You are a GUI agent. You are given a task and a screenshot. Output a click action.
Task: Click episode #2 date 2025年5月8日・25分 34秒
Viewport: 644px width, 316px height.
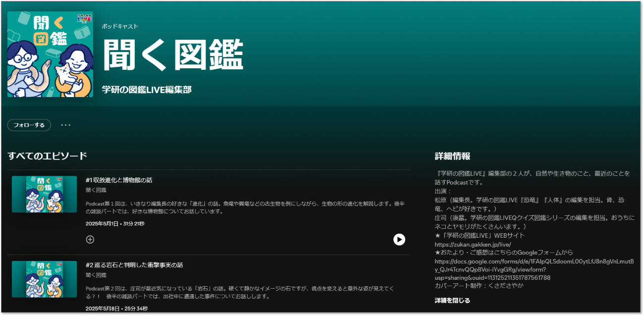(116, 309)
